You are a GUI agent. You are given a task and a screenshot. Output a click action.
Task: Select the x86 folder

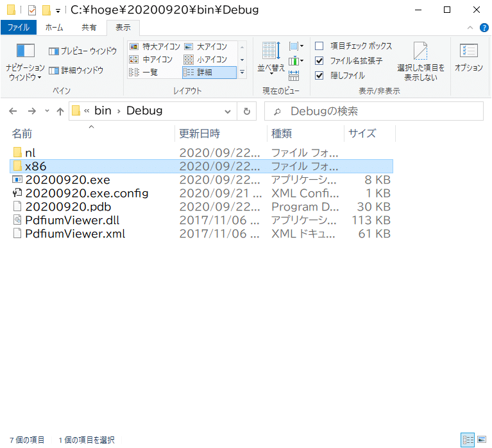pos(201,166)
